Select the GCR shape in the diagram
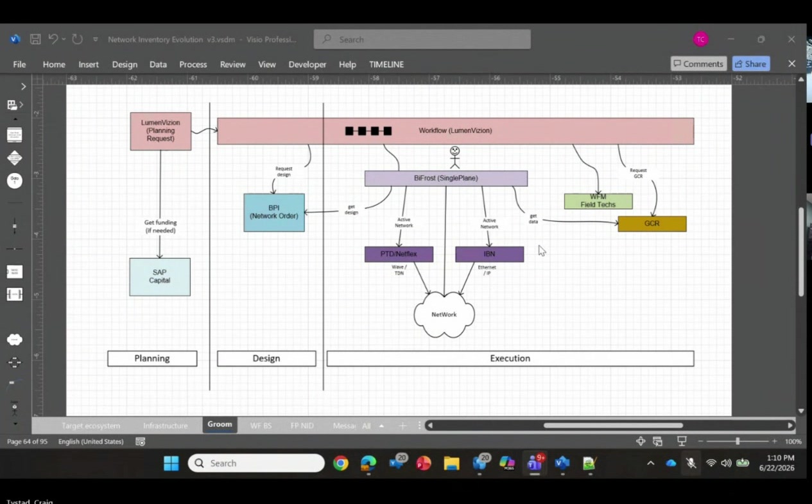The image size is (812, 504). tap(652, 223)
